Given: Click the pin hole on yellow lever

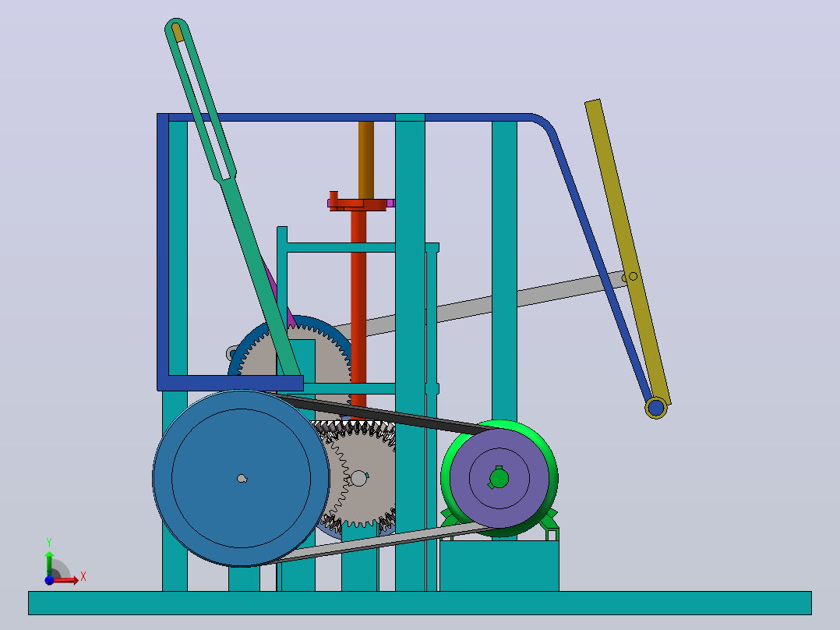Looking at the screenshot, I should 633,277.
